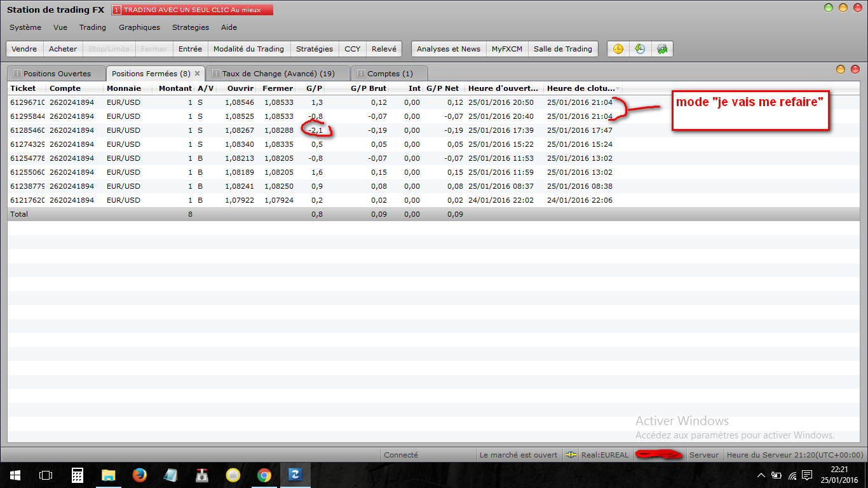Viewport: 868px width, 488px height.
Task: Open Salle de Trading
Action: point(563,49)
